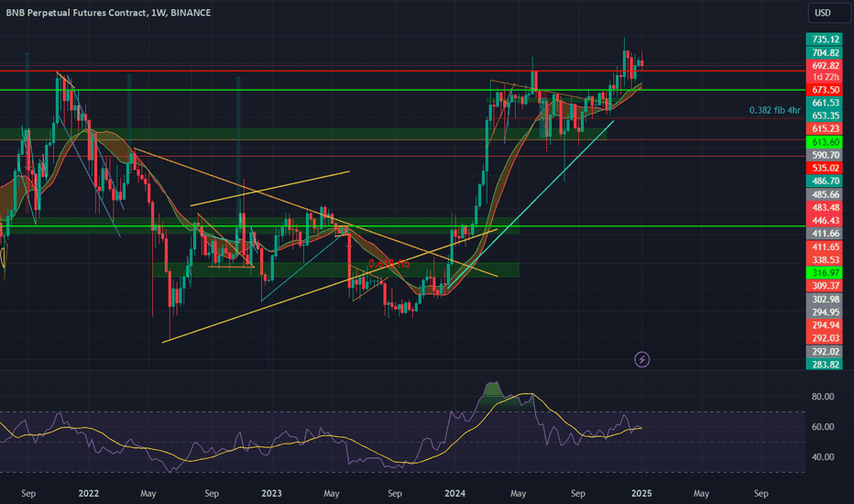Click the 673.50 price label
854x504 pixels.
(x=825, y=90)
